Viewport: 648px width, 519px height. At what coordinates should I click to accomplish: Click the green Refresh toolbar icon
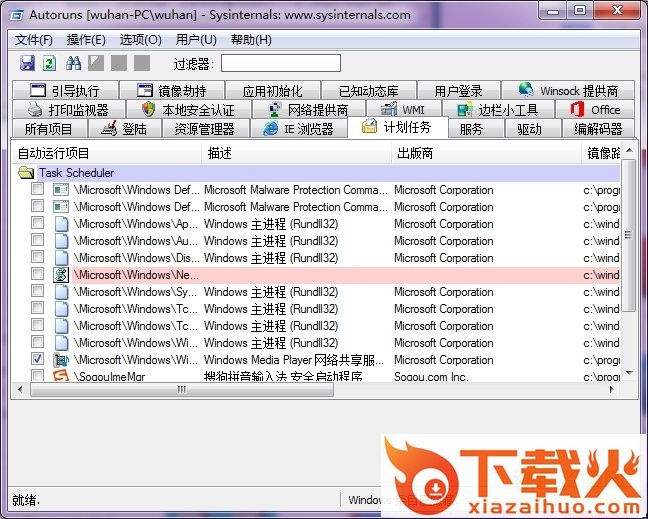(x=49, y=63)
